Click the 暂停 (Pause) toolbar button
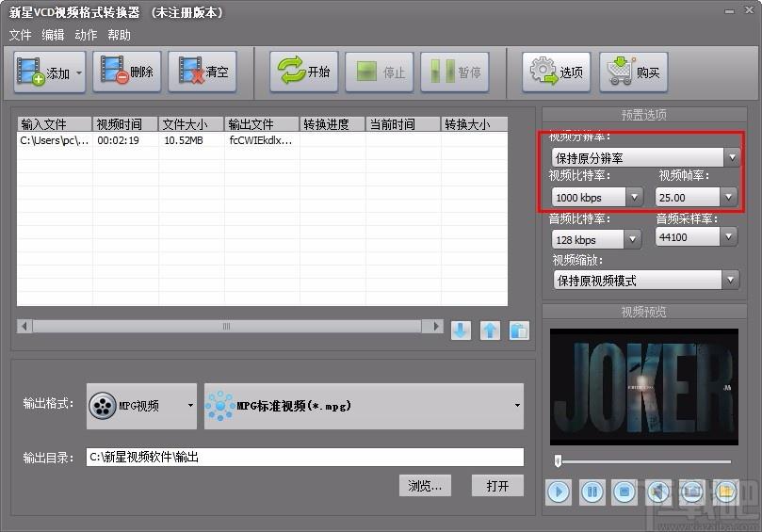 (455, 72)
